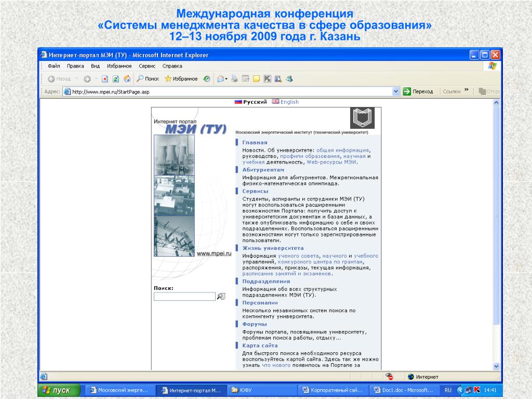Follow the ученого совета link

(299, 256)
